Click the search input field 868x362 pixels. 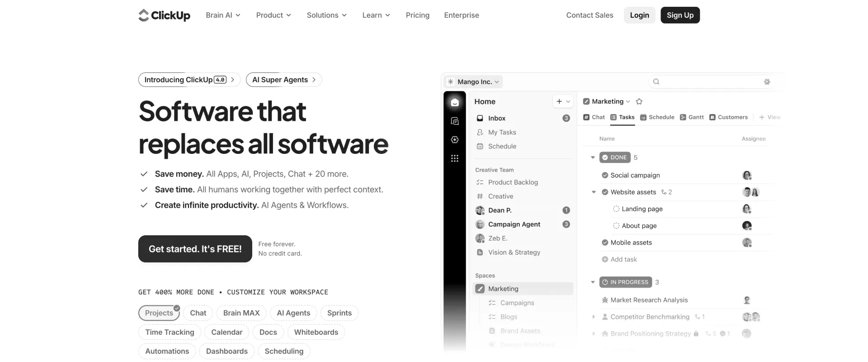pos(711,82)
